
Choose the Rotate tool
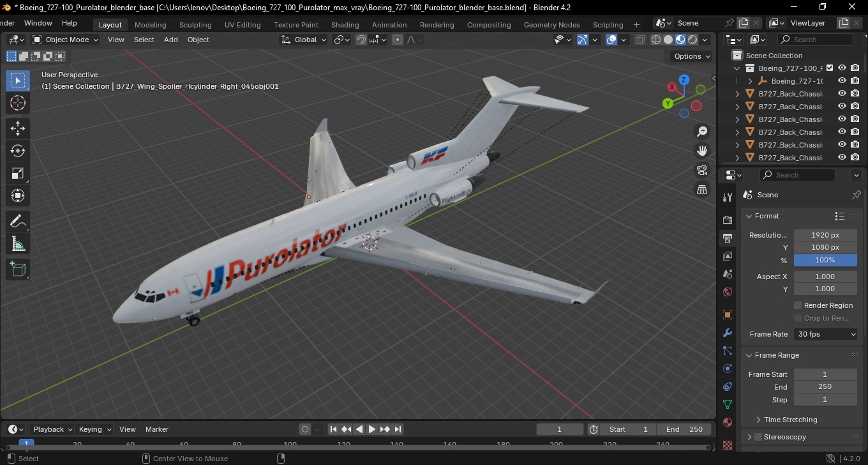(18, 151)
